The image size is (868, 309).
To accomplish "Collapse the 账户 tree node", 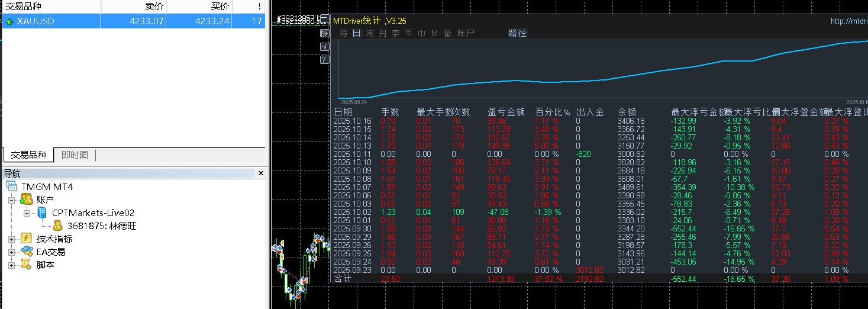I will click(11, 200).
